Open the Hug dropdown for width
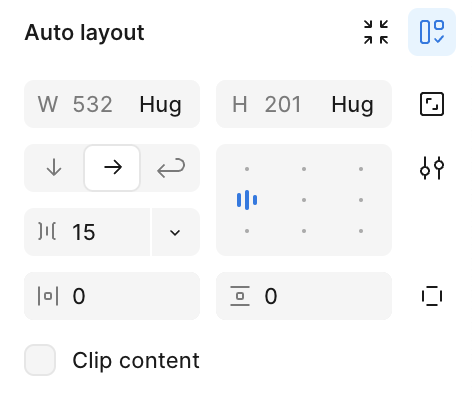The height and width of the screenshot is (406, 472). [x=160, y=105]
